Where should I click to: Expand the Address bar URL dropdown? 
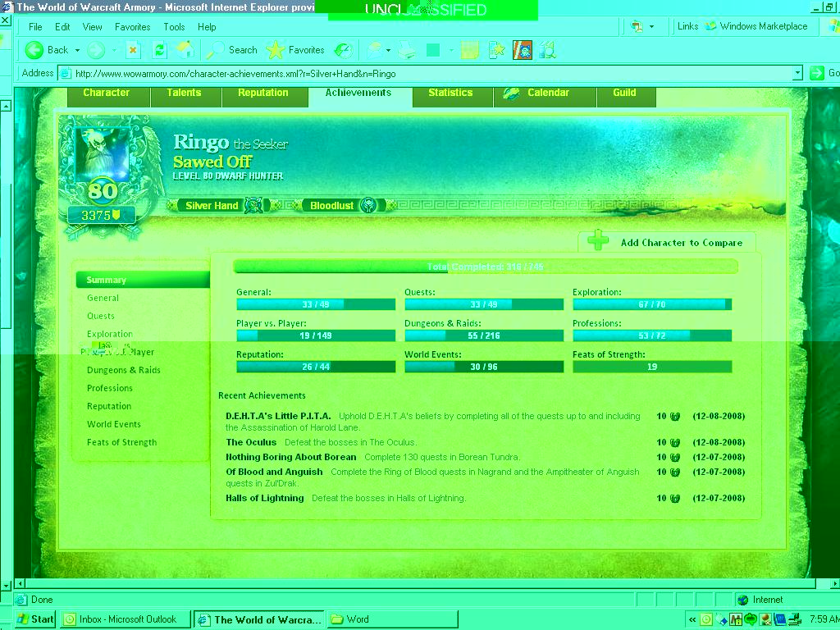pos(797,73)
